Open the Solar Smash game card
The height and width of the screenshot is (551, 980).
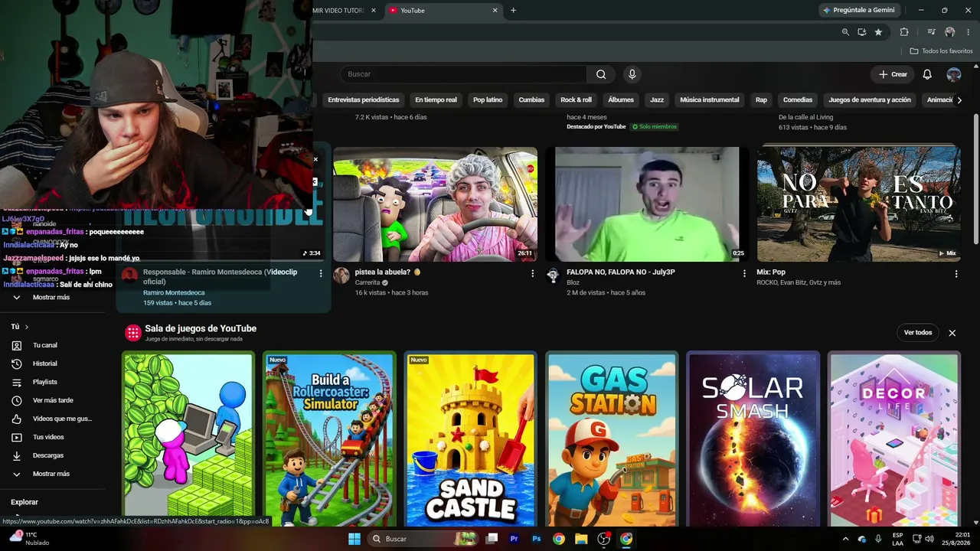[753, 438]
